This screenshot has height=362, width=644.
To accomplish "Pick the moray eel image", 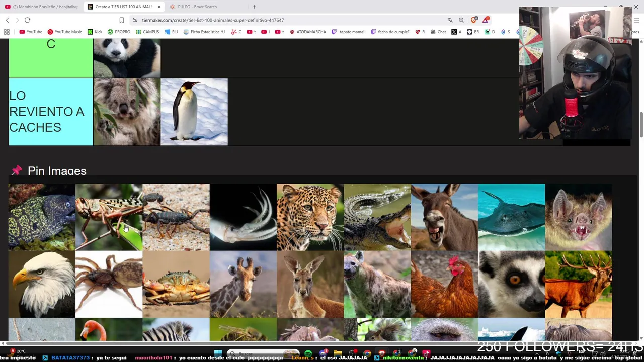I will tap(42, 217).
